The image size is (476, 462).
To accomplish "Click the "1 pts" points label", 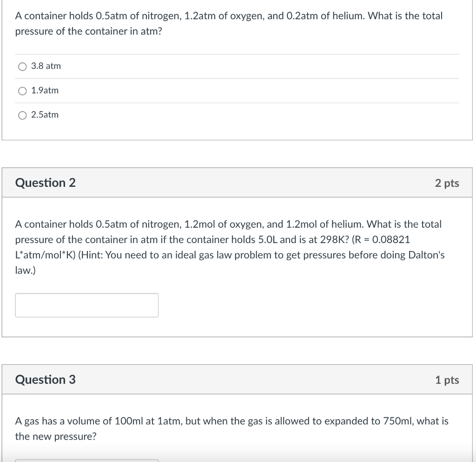I will click(x=447, y=380).
